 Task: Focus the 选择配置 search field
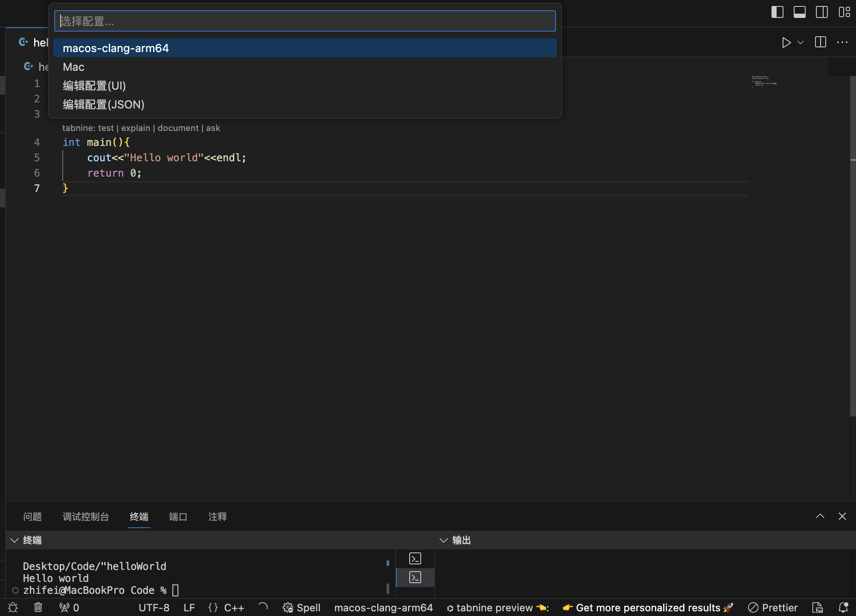tap(305, 21)
